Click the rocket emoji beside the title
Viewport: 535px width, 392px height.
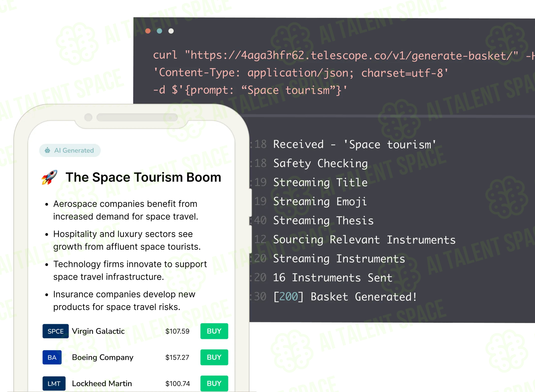tap(49, 177)
